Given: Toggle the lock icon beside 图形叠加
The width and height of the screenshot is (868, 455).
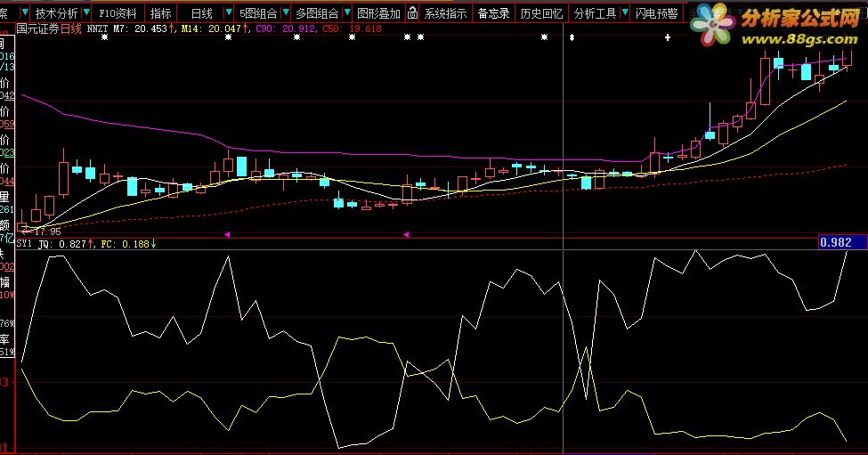Looking at the screenshot, I should [x=412, y=12].
